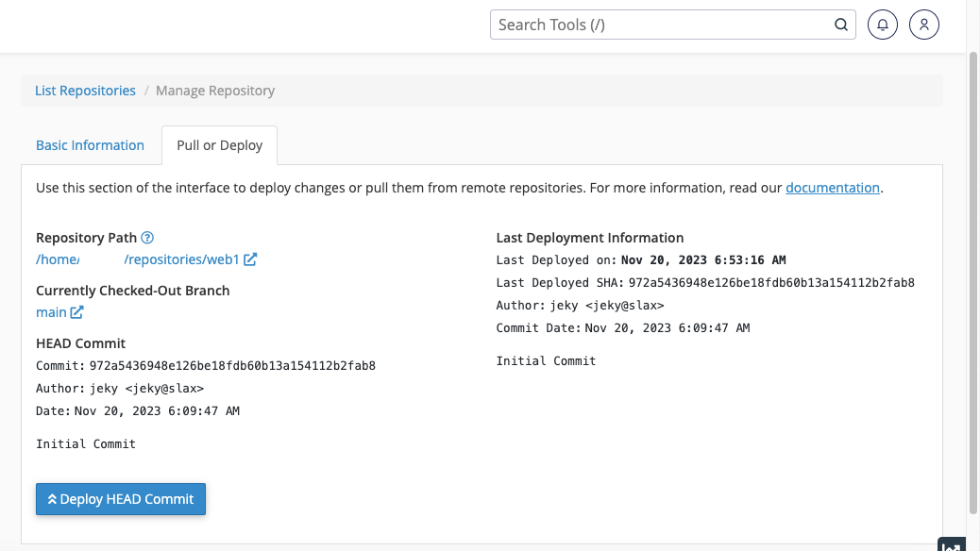The image size is (980, 551).
Task: Go to List Repositories breadcrumb
Action: pos(85,91)
